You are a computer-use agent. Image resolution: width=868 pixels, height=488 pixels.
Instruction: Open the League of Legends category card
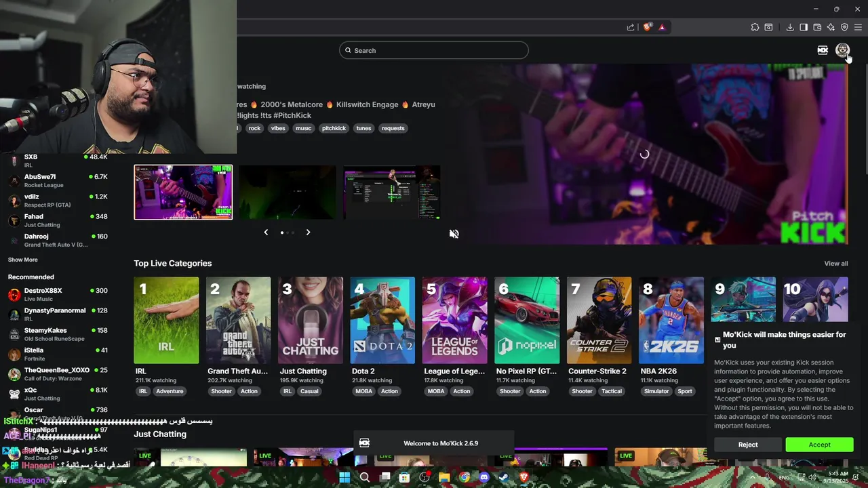(x=454, y=321)
